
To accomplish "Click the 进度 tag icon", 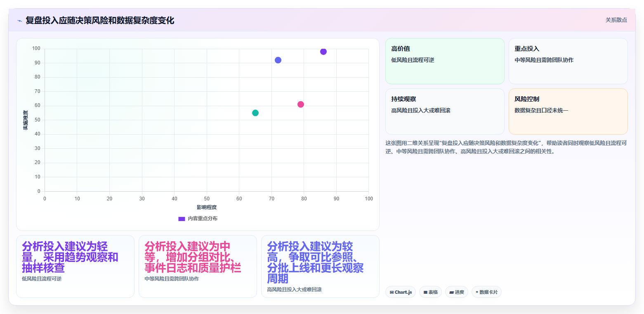I will click(x=451, y=292).
